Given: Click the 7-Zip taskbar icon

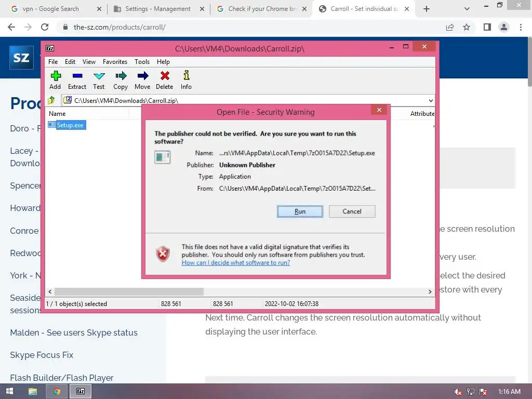Looking at the screenshot, I should (81, 391).
